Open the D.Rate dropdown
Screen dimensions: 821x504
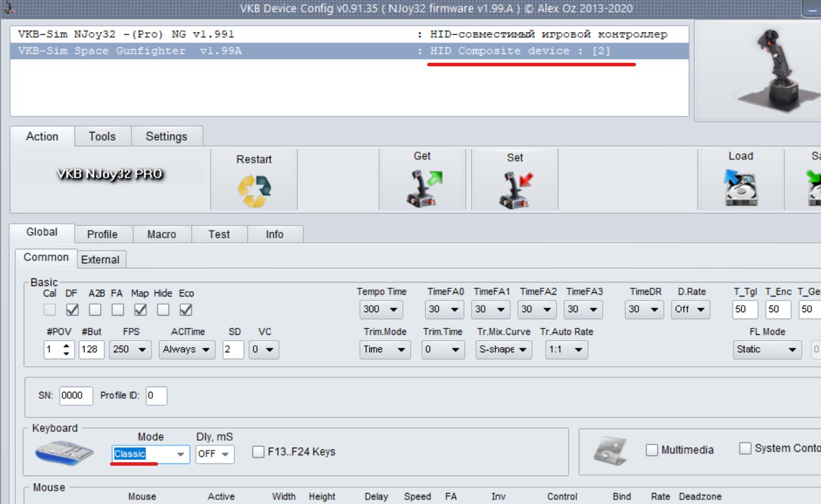pyautogui.click(x=691, y=309)
